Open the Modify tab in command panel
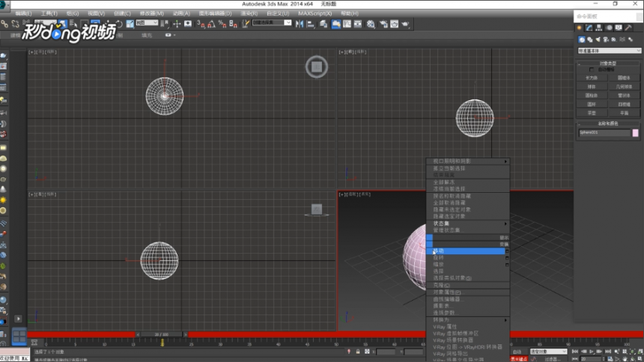This screenshot has width=644, height=362. pyautogui.click(x=589, y=28)
